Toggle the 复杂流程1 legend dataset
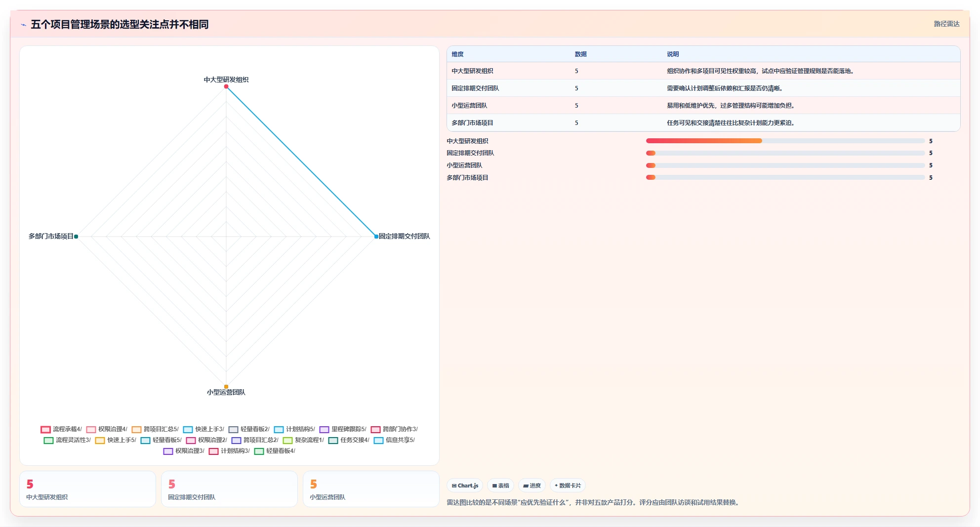 pyautogui.click(x=303, y=440)
